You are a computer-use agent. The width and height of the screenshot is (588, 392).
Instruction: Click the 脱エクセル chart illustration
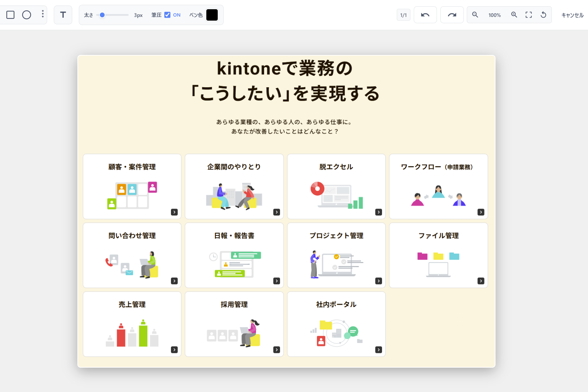(337, 195)
